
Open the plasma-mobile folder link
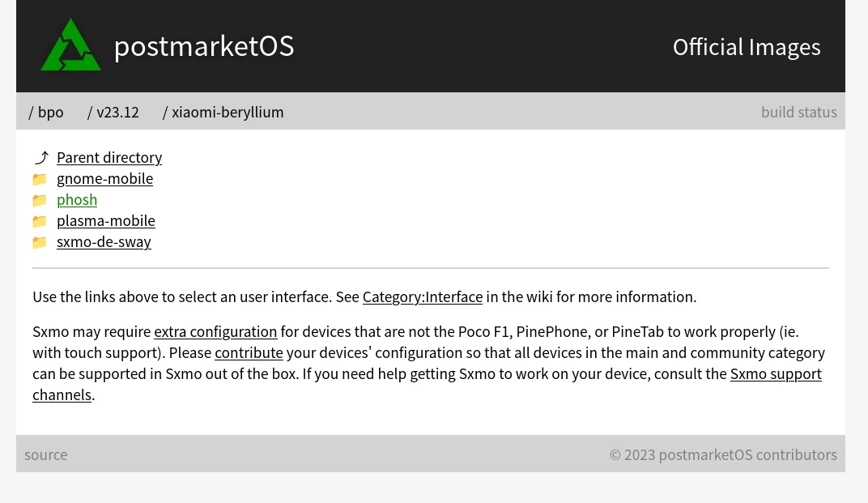pos(105,221)
